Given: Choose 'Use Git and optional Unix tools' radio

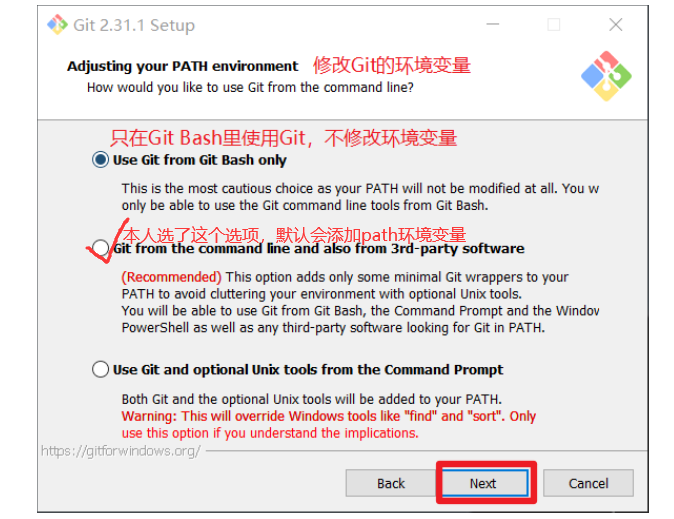Looking at the screenshot, I should pyautogui.click(x=100, y=369).
